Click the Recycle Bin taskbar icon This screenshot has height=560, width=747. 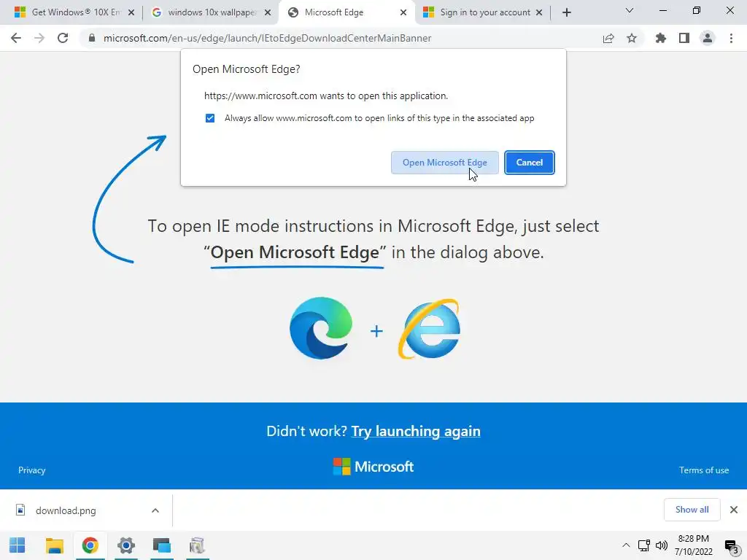click(x=197, y=545)
